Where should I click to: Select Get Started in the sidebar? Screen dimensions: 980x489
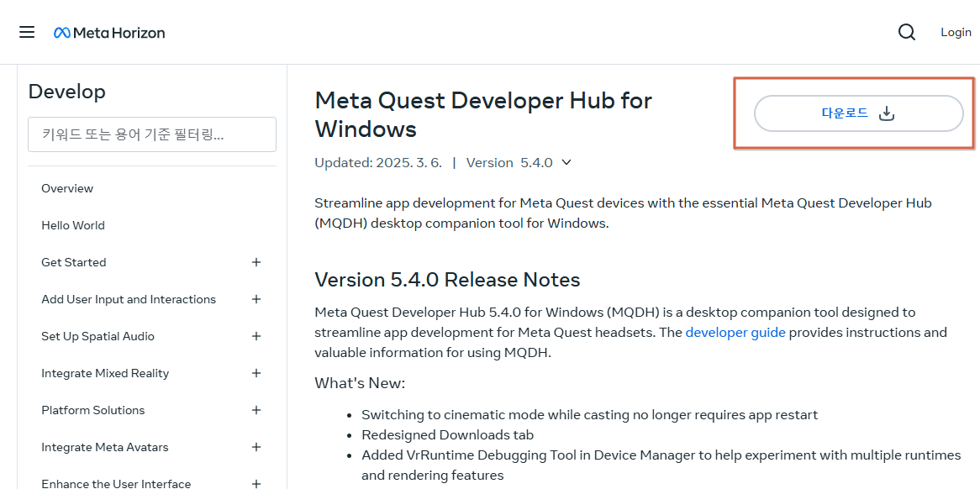tap(74, 262)
